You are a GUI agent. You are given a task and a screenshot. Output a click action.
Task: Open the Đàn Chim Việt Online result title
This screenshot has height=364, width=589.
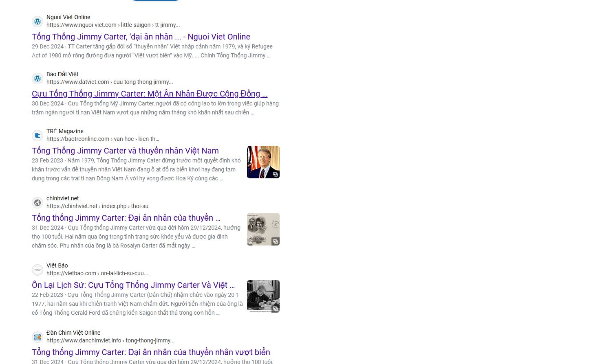pyautogui.click(x=151, y=353)
